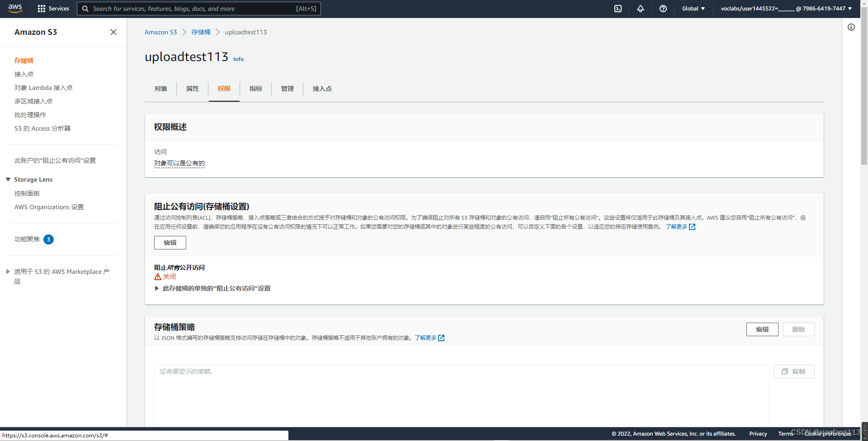Open 此账户的"阻止公有访问"设置

click(55, 160)
